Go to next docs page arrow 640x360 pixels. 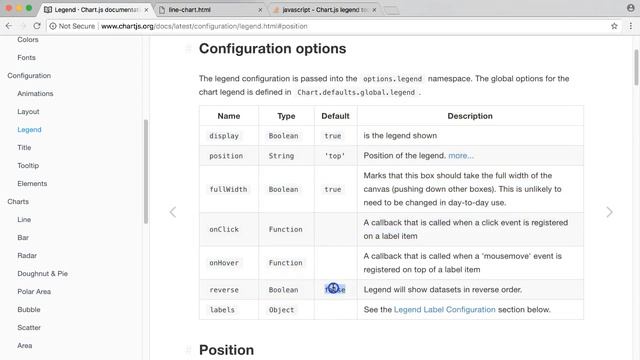[x=609, y=212]
